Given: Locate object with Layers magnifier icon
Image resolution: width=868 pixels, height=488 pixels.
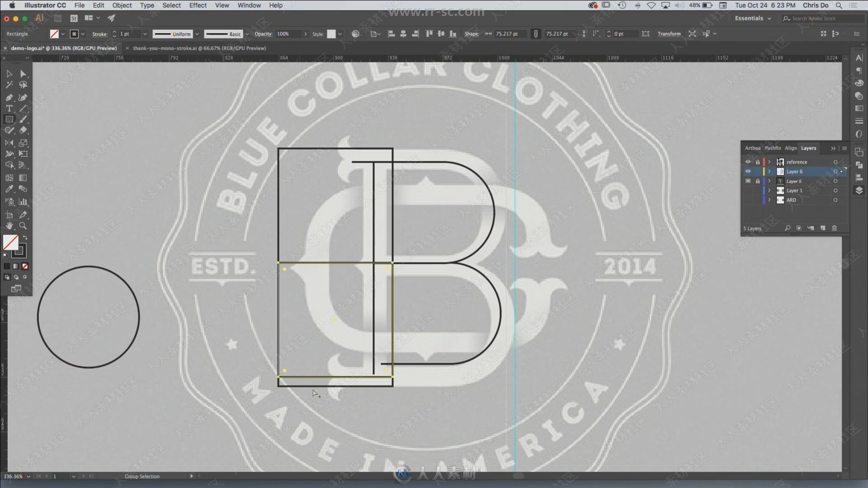Looking at the screenshot, I should (x=788, y=228).
